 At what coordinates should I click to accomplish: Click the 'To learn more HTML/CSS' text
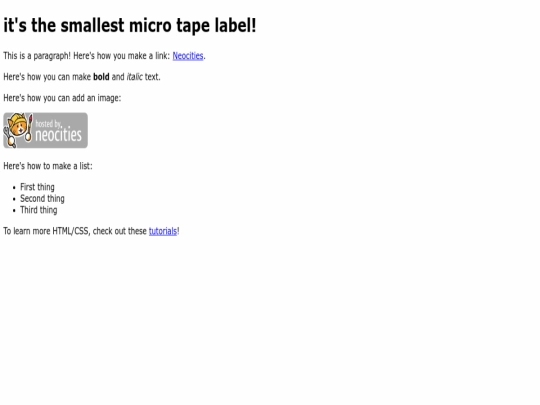click(47, 231)
